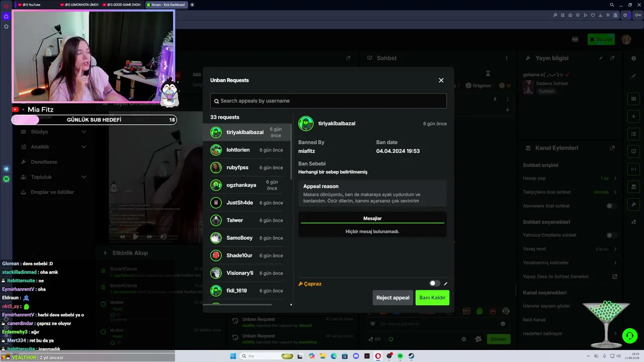Click the appeals username search field
This screenshot has height=362, width=644.
[x=328, y=101]
